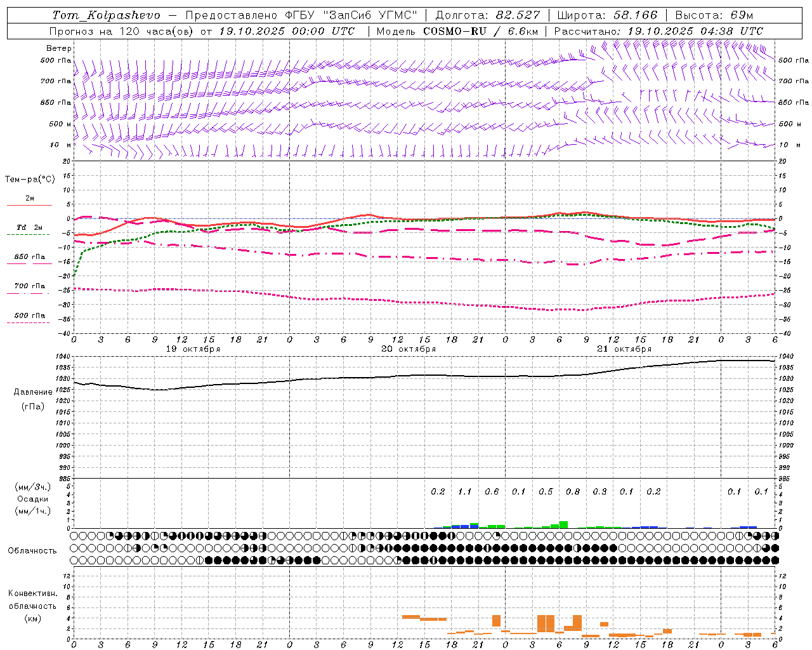
Task: Click the 0.3 three-hour precipitation value
Action: (599, 491)
